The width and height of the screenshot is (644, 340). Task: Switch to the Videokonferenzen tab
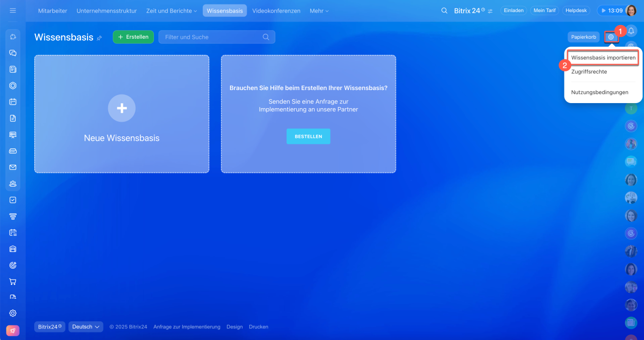276,11
